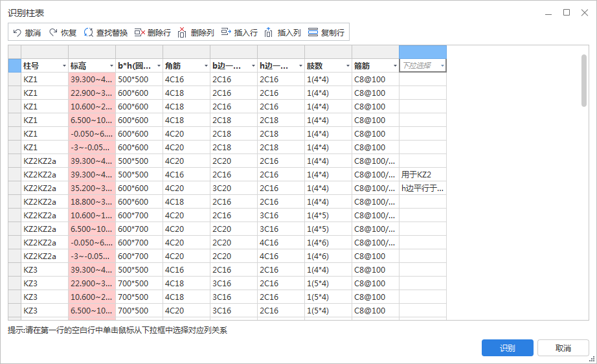597x364 pixels.
Task: Open the 肢数 column dropdown
Action: click(x=348, y=66)
